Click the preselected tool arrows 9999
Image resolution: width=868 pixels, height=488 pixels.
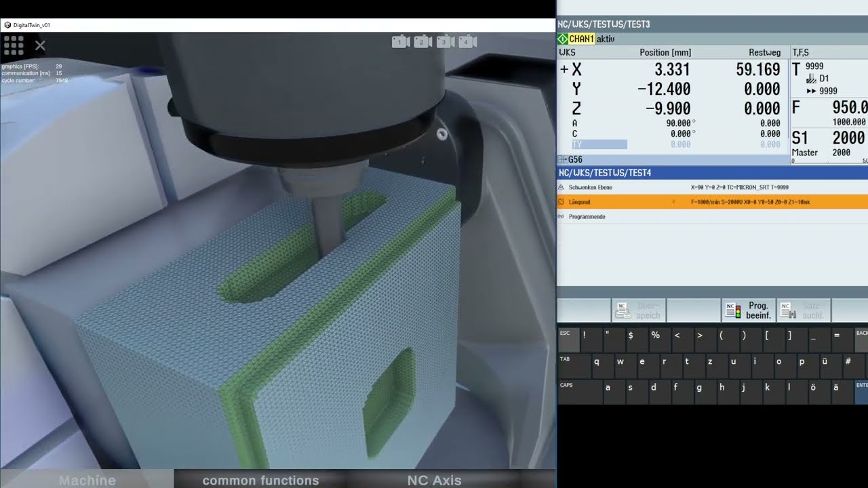pyautogui.click(x=822, y=91)
